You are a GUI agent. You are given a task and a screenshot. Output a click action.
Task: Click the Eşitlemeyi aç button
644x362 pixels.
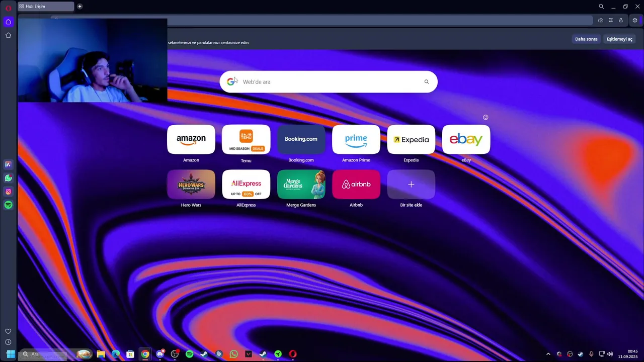click(x=619, y=39)
